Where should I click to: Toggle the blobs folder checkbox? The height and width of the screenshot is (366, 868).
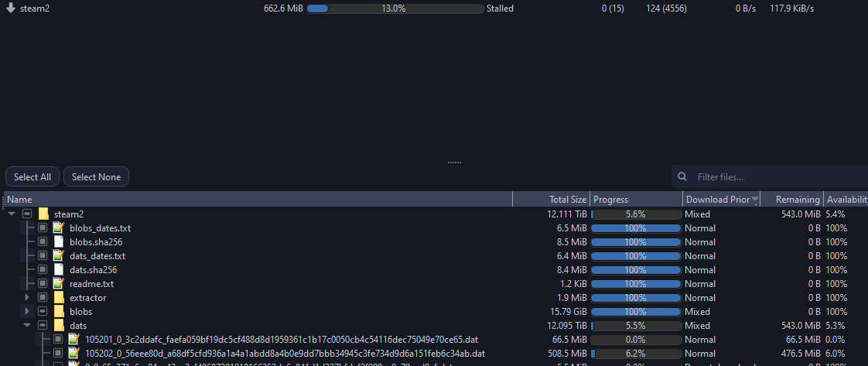(x=43, y=312)
